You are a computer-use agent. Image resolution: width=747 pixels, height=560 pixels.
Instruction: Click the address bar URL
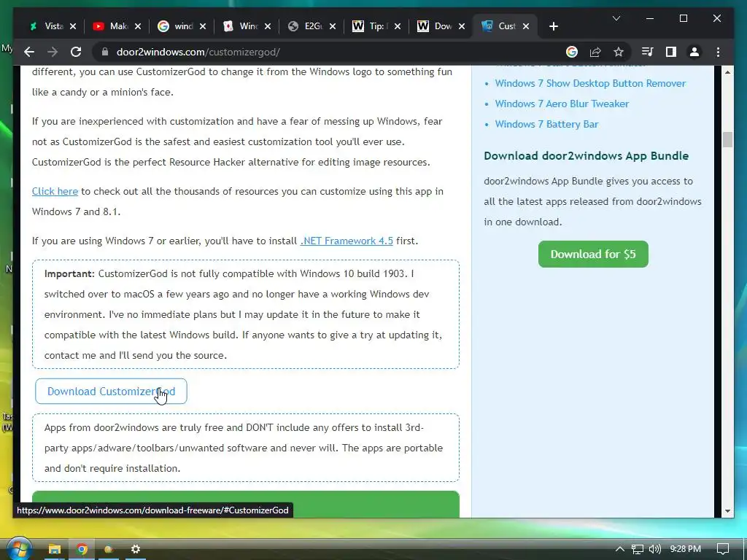tap(198, 52)
